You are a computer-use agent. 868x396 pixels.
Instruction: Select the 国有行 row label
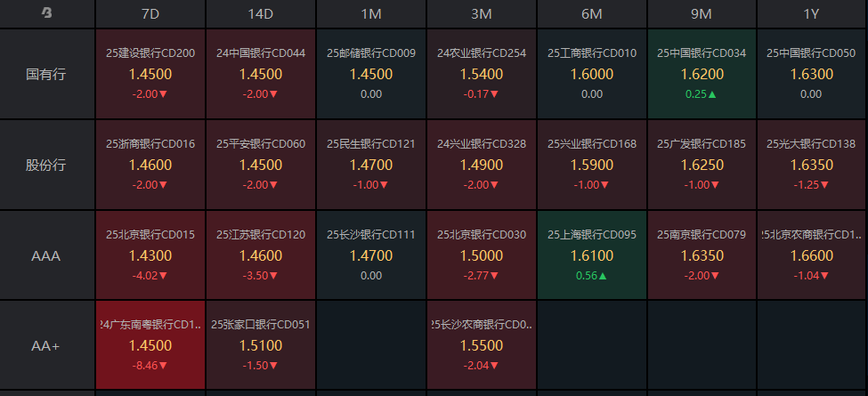tap(47, 74)
